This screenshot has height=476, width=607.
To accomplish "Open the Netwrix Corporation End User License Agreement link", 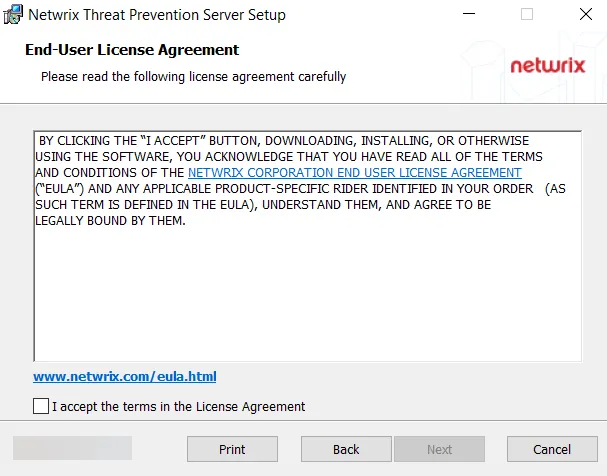I will pyautogui.click(x=355, y=173).
